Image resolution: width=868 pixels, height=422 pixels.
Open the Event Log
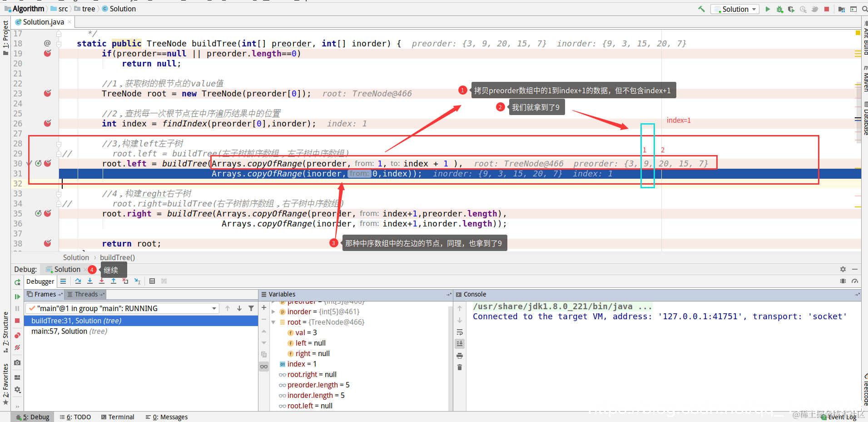pos(838,417)
